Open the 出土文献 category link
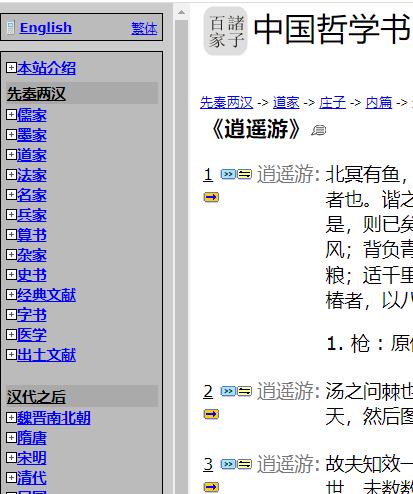This screenshot has width=413, height=494. (46, 355)
